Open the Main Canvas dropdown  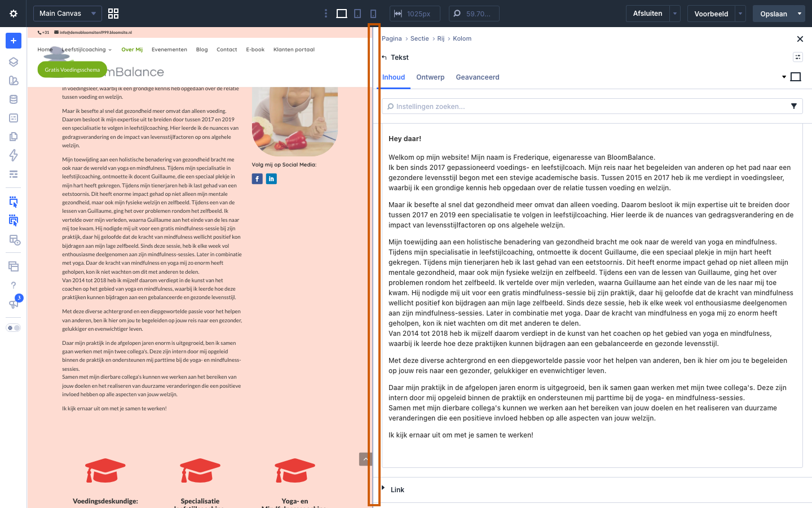click(68, 14)
